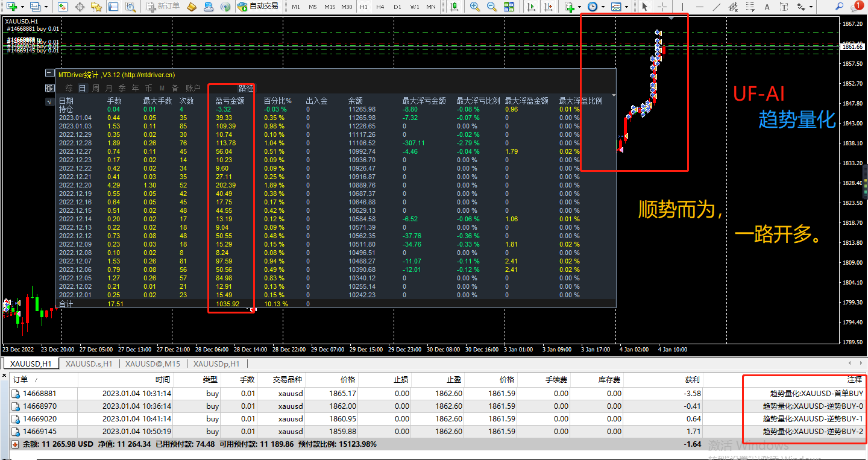Open the 账户 account tab in MTDriver
The width and height of the screenshot is (868, 460).
tap(193, 88)
